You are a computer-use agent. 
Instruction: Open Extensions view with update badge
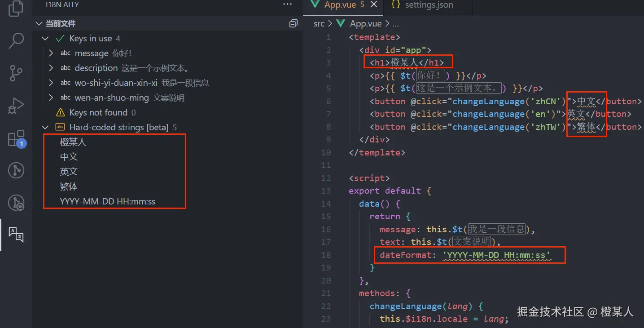click(x=17, y=138)
